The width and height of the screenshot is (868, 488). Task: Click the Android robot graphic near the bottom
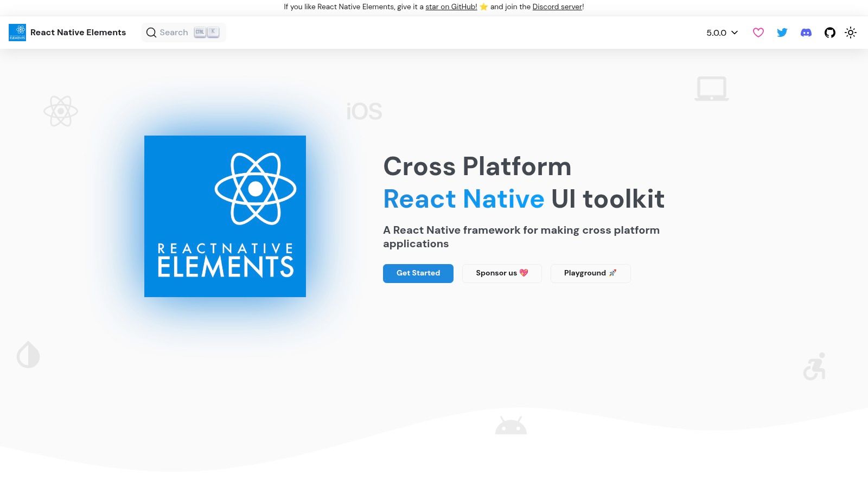510,425
